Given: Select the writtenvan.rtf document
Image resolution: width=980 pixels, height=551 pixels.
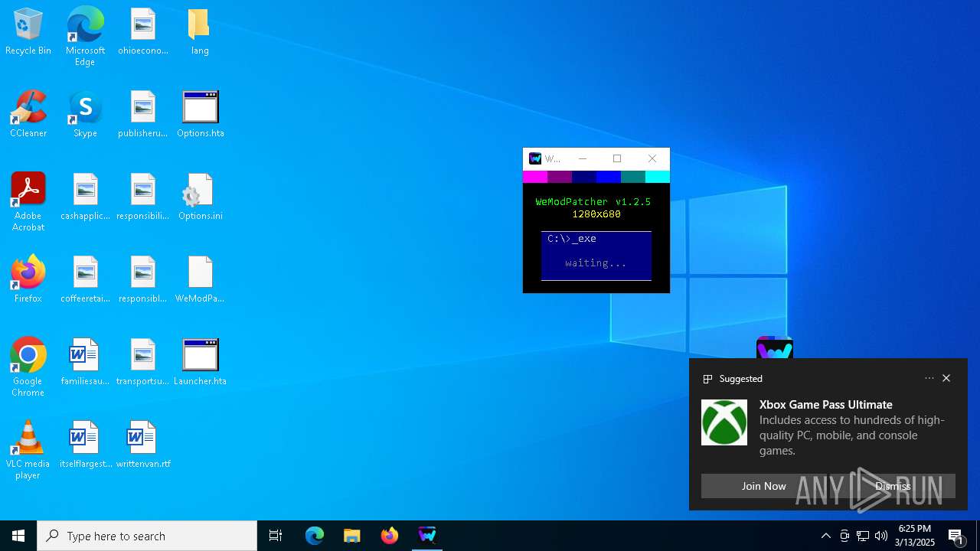Looking at the screenshot, I should pos(143,445).
